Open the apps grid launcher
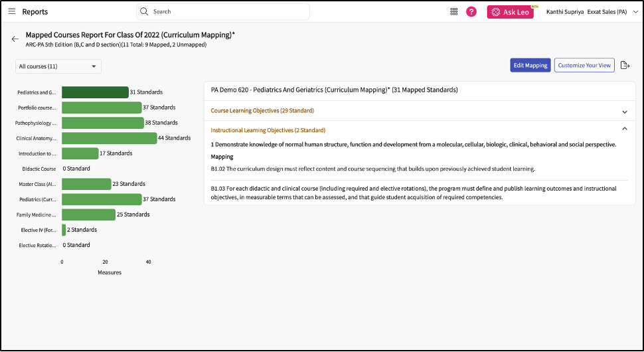This screenshot has width=644, height=352. [454, 12]
